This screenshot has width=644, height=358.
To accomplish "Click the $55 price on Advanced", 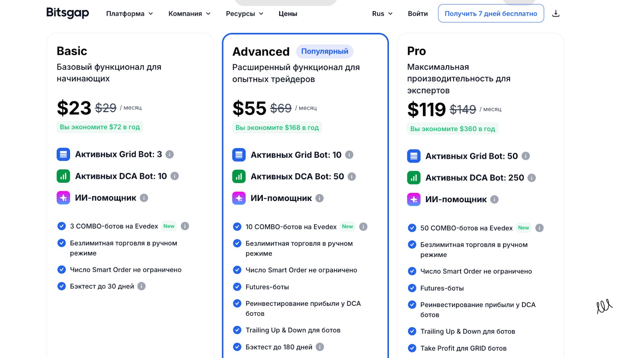I will (x=250, y=108).
